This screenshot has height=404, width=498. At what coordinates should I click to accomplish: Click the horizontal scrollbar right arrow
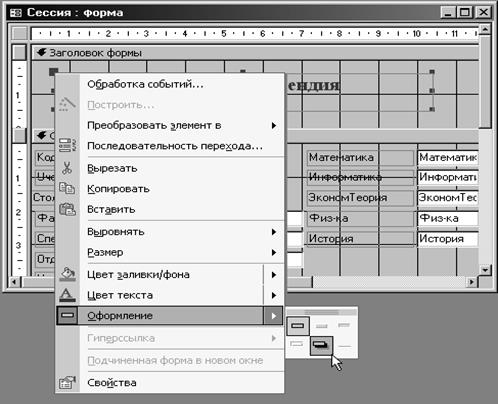(x=472, y=282)
